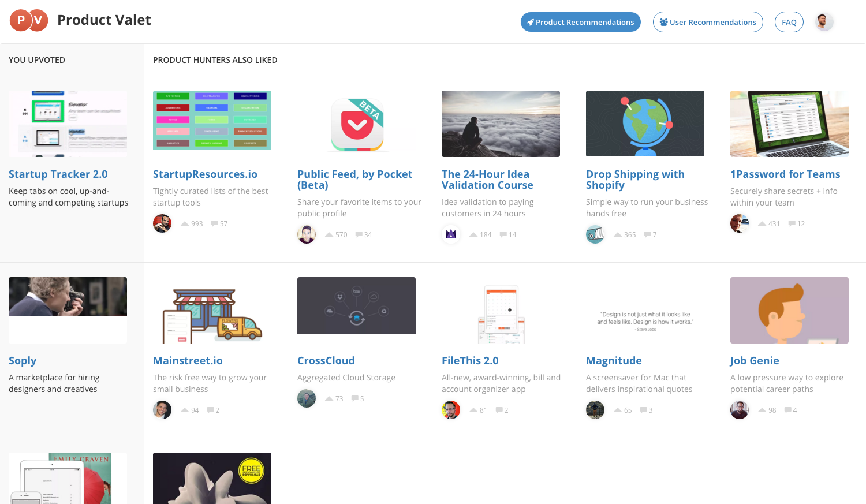The image size is (866, 504).
Task: Upvote 1Password for Teams
Action: (762, 223)
